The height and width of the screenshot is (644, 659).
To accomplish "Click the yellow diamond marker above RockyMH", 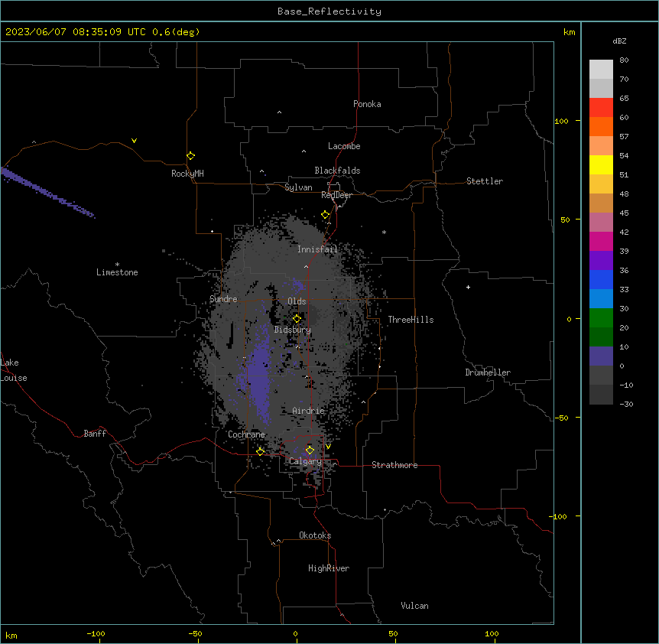I will coord(191,156).
